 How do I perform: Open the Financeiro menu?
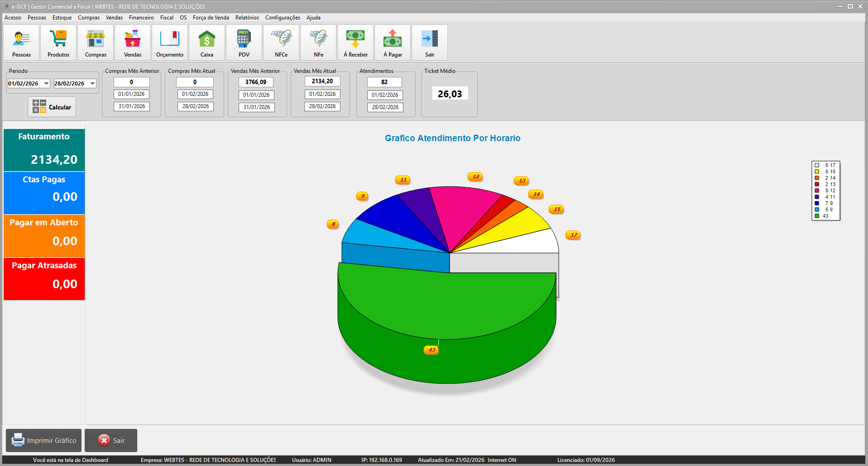point(141,18)
